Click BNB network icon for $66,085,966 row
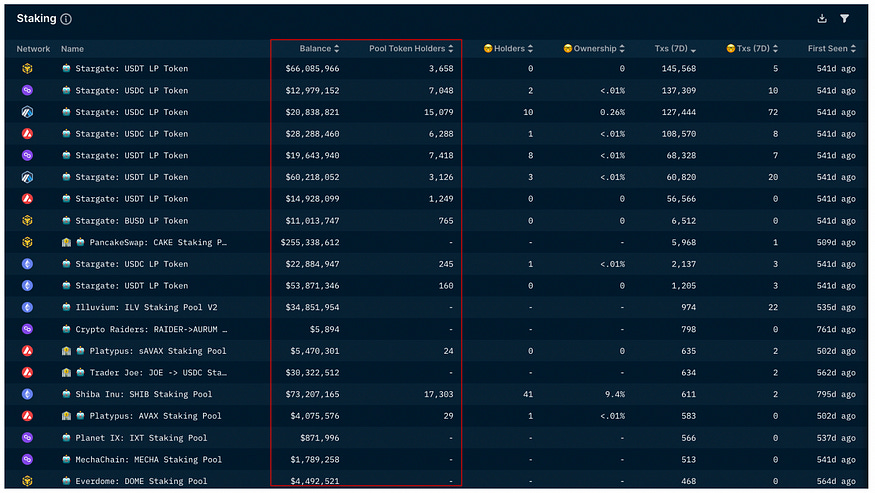Viewport: 875px width, 493px height. click(27, 69)
